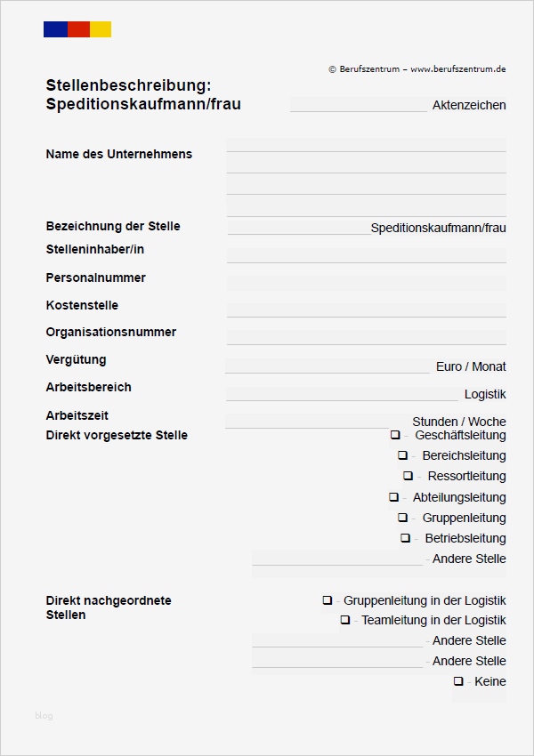534x756 pixels.
Task: Click the first Name des Unternehmens line
Action: [x=366, y=145]
